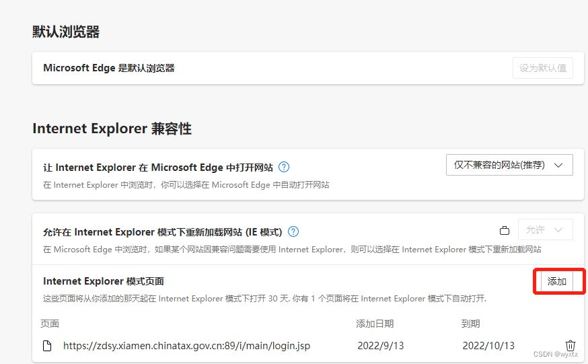Open the 允许 dropdown for IE mode
Viewport: 588px width, 364px height.
545,229
